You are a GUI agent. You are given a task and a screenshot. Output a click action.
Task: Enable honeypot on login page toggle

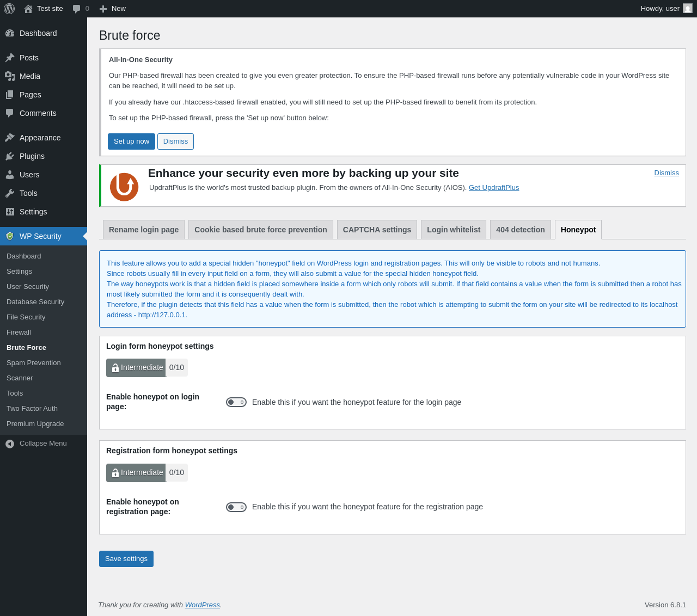(236, 402)
